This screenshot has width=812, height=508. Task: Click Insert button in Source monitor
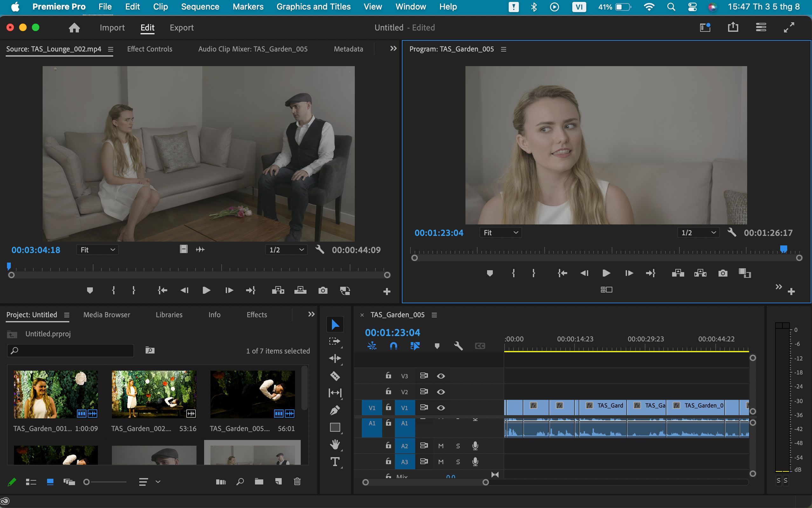[x=278, y=290]
